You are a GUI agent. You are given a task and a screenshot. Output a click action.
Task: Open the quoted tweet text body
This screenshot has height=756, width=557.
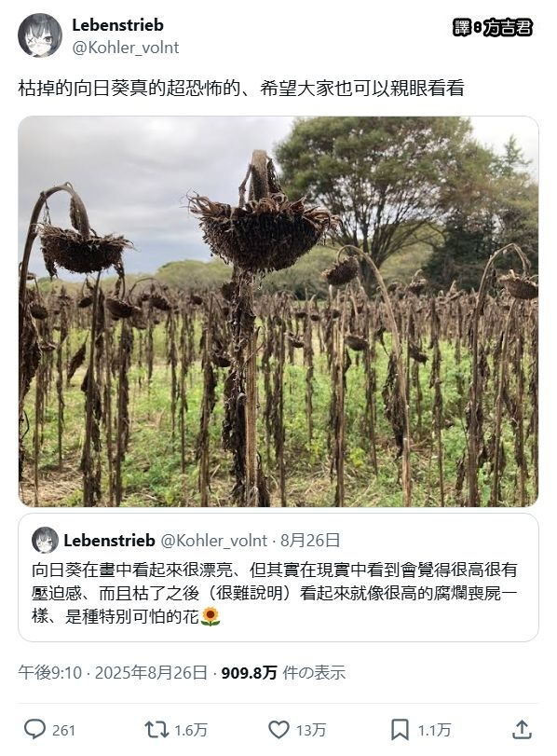click(x=275, y=593)
